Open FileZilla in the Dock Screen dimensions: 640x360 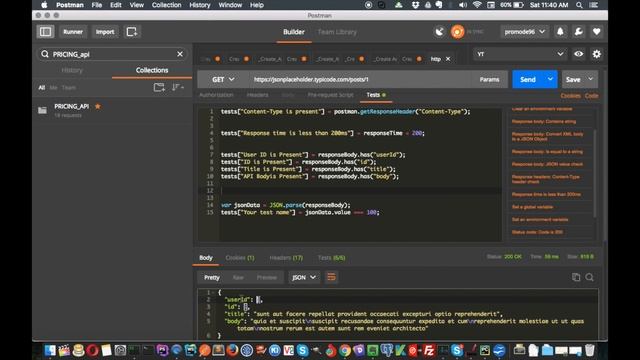coord(429,350)
